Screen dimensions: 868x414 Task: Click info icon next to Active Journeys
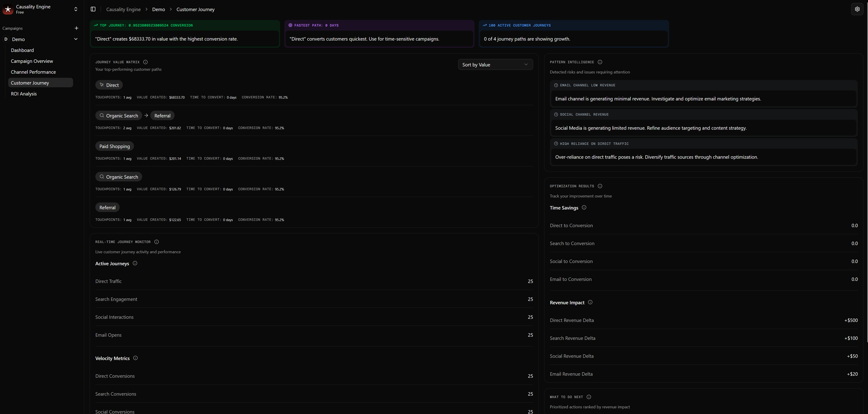pyautogui.click(x=135, y=263)
